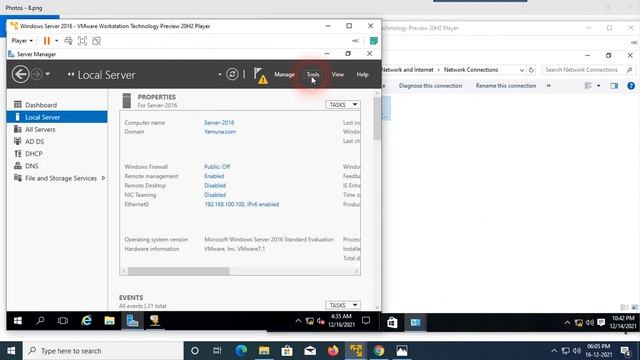Open Internet Explorer in guest taskbar

tap(87, 321)
